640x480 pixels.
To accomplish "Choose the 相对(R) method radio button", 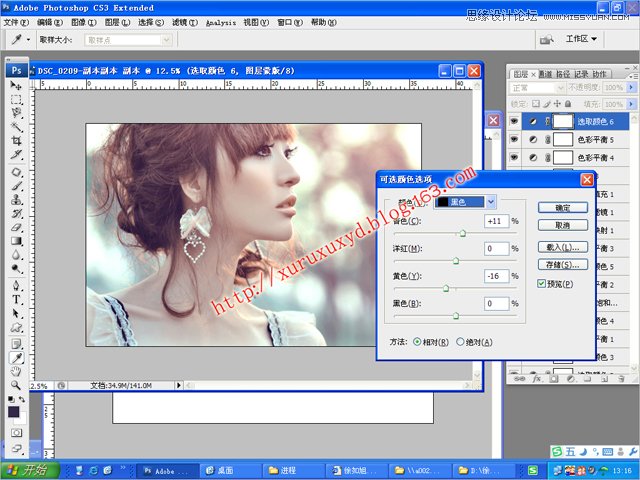I will [x=417, y=342].
